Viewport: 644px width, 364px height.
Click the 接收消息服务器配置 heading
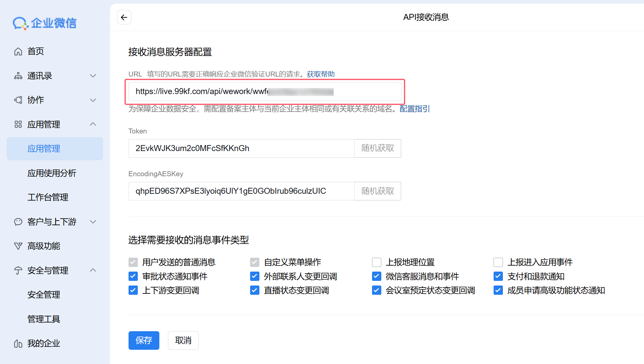[x=170, y=52]
